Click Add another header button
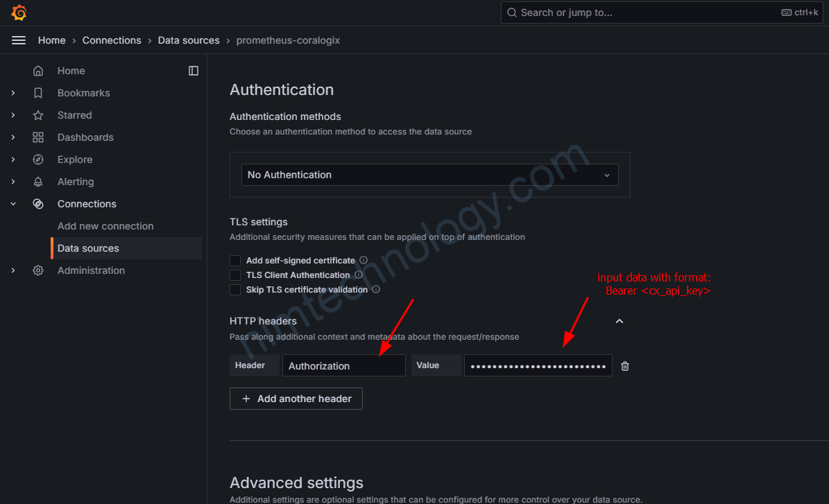Screen dimensions: 829x504 pyautogui.click(x=296, y=399)
